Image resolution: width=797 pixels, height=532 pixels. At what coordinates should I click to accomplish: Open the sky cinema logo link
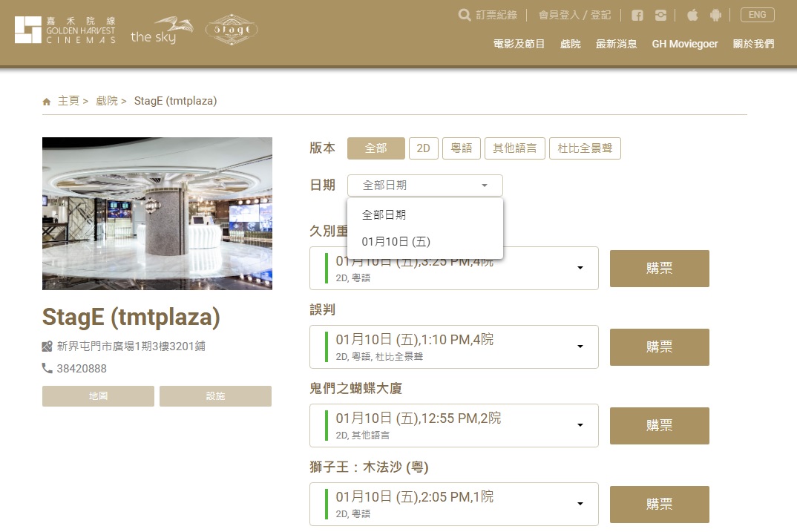coord(162,30)
